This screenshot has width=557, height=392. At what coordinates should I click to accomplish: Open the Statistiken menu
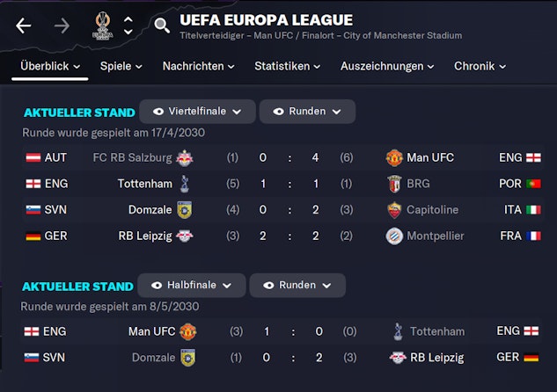(288, 66)
